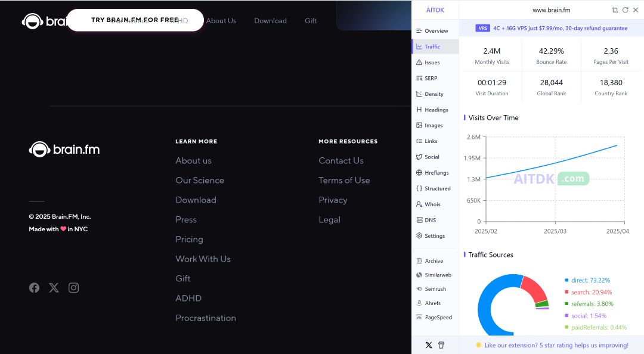Toggle the paidReferrals legend entry
644x354 pixels.
(596, 327)
